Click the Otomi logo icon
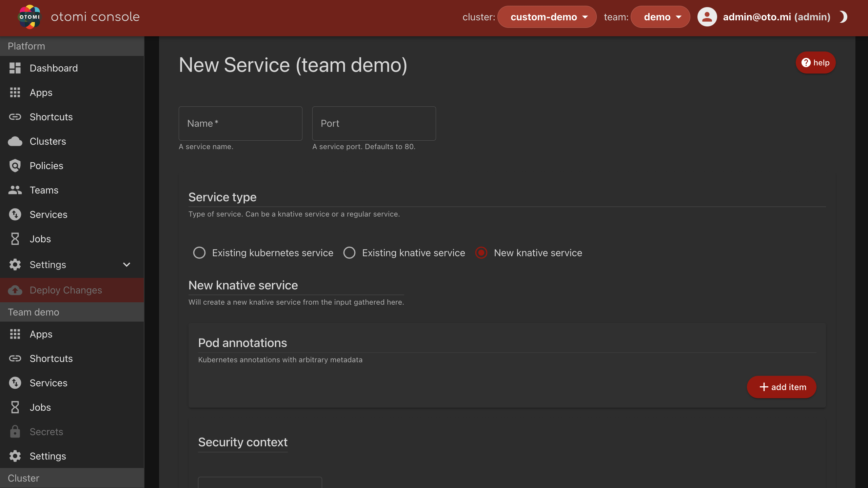 coord(29,17)
